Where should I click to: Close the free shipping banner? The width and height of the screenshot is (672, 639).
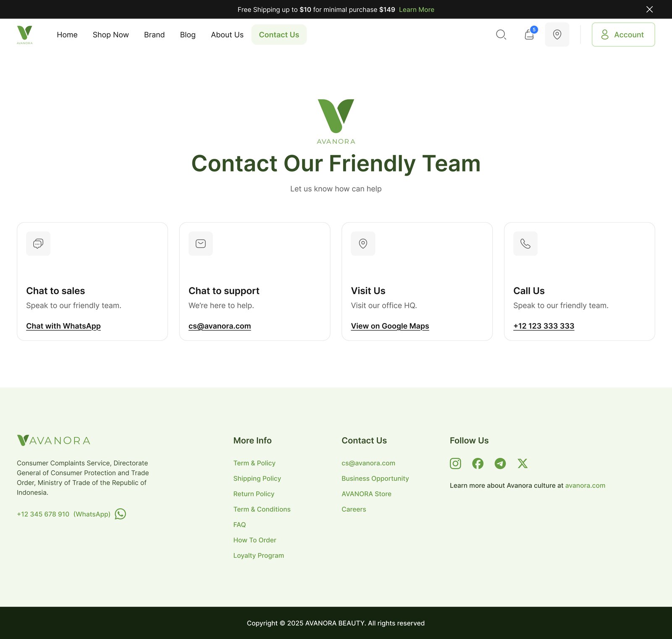(649, 9)
